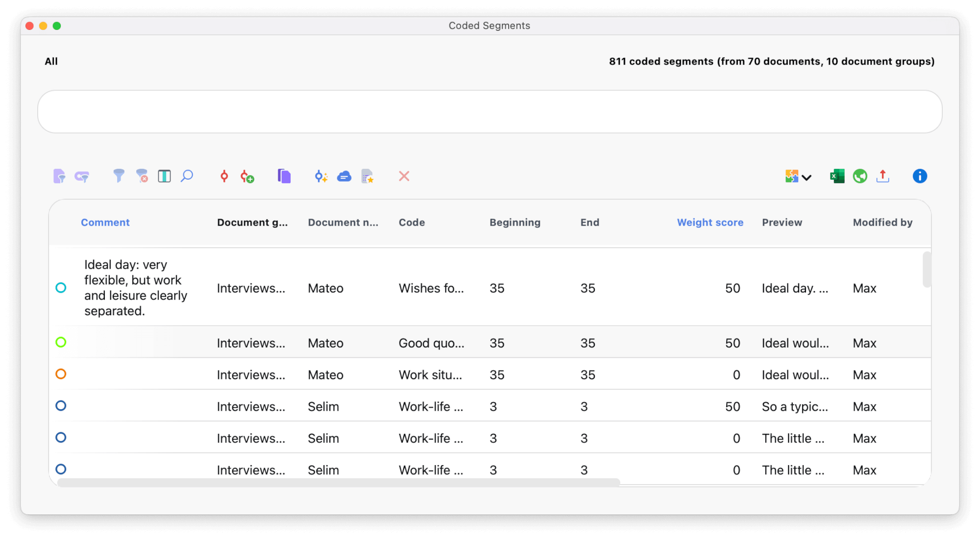Image resolution: width=980 pixels, height=539 pixels.
Task: Click the reset filters funnel icon
Action: [x=142, y=176]
